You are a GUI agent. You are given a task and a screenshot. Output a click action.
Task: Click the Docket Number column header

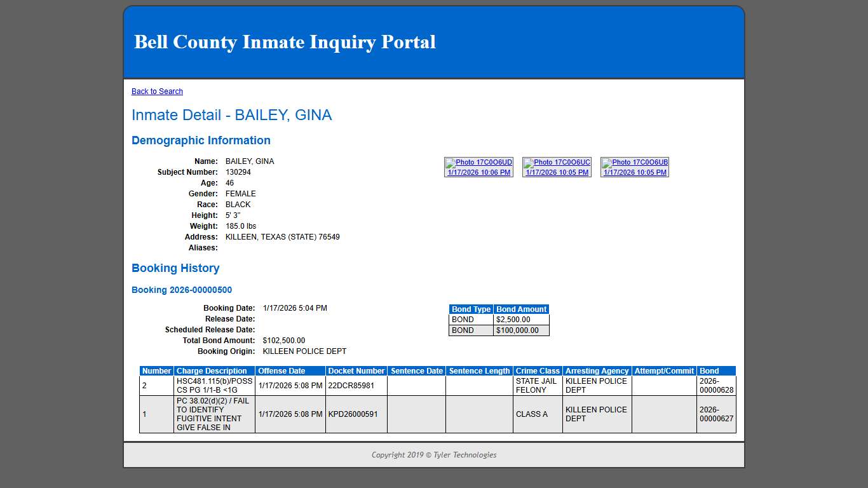click(356, 370)
